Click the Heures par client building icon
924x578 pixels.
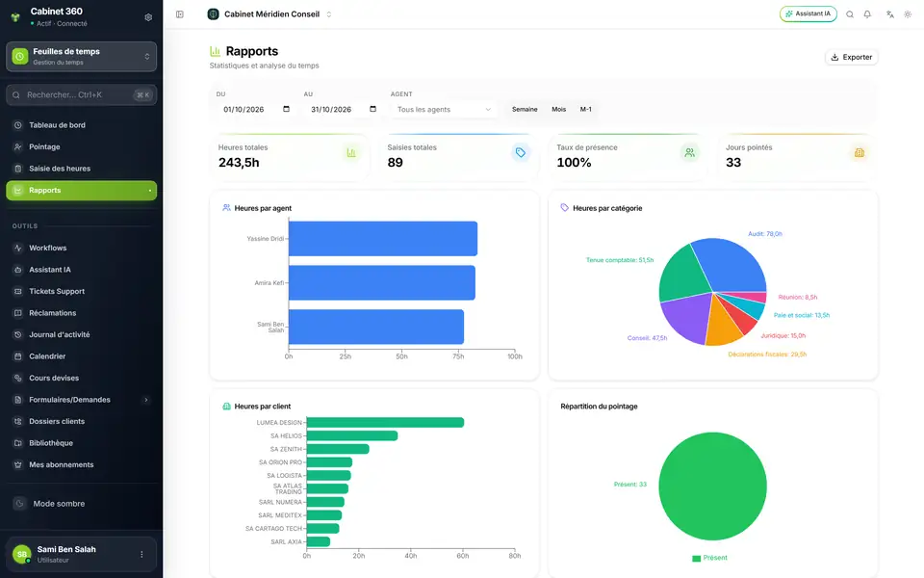point(226,407)
